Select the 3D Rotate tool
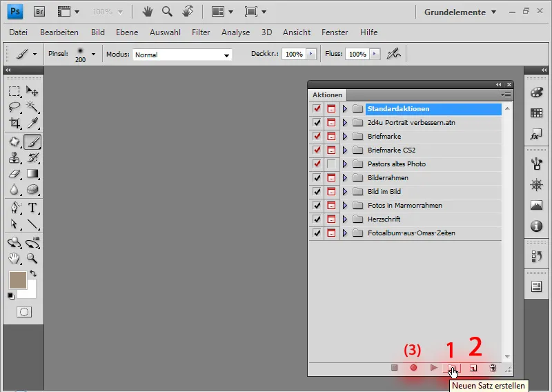Image resolution: width=552 pixels, height=392 pixels. (14, 242)
